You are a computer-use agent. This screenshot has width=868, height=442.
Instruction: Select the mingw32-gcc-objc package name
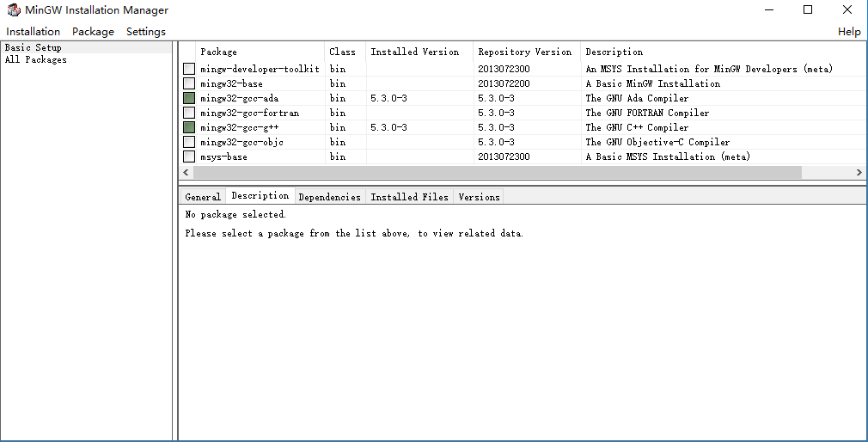click(x=241, y=143)
